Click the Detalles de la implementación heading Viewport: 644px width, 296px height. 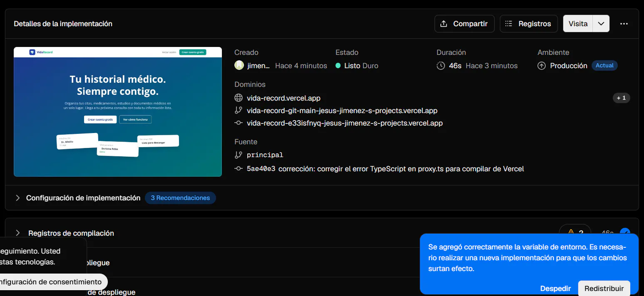point(63,24)
